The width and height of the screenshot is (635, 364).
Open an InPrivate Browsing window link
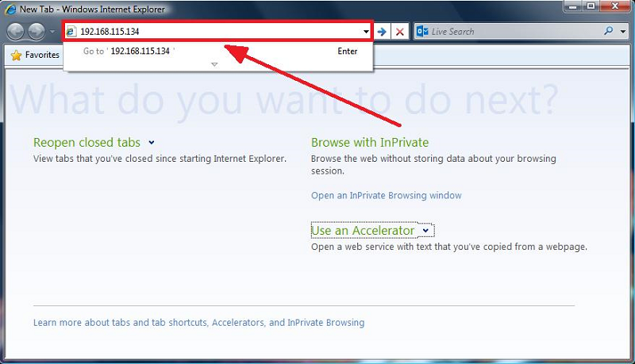387,195
